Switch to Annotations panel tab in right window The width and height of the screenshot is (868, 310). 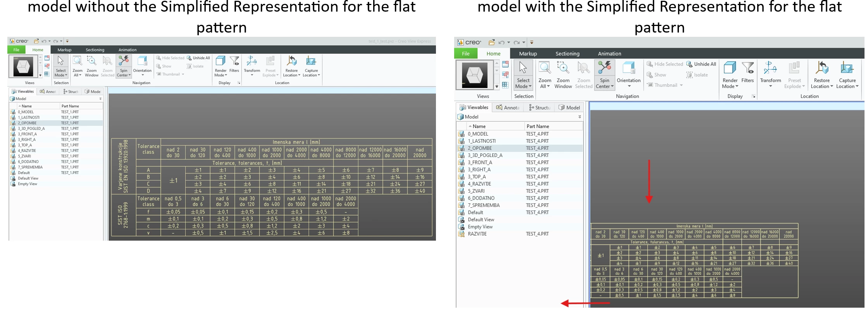[508, 107]
